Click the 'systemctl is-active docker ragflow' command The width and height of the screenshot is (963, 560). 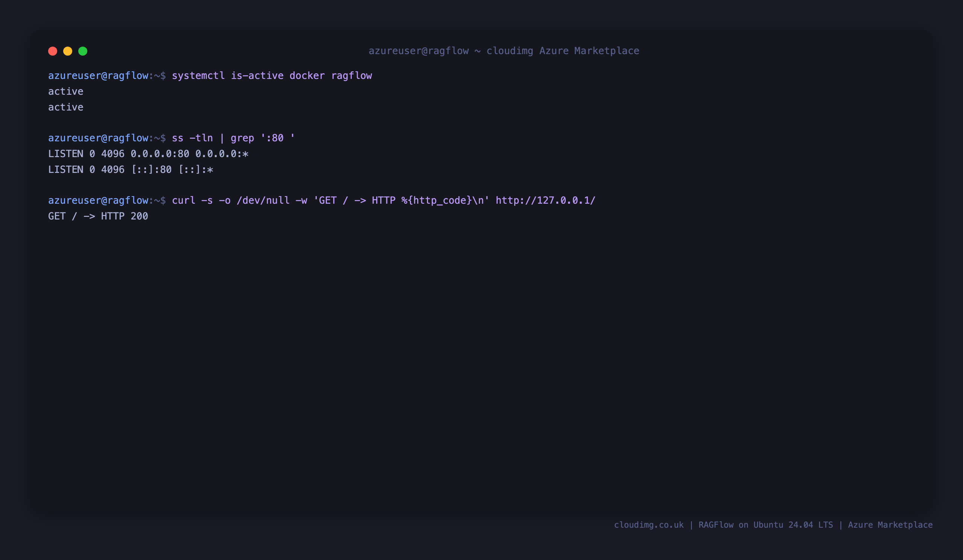272,76
